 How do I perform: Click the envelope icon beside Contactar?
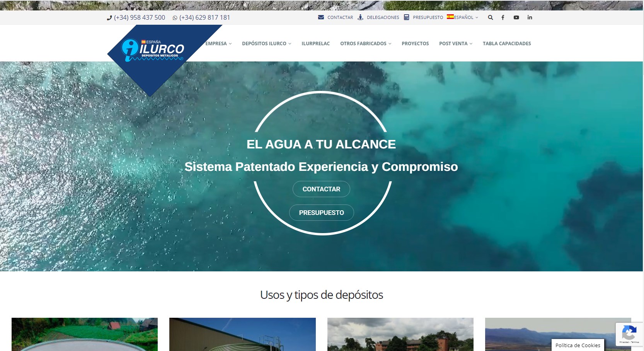pos(321,17)
